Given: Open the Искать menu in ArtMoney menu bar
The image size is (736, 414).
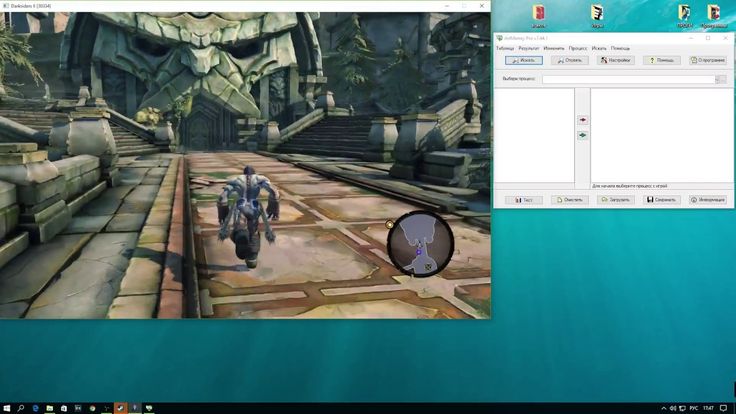Looking at the screenshot, I should [599, 48].
